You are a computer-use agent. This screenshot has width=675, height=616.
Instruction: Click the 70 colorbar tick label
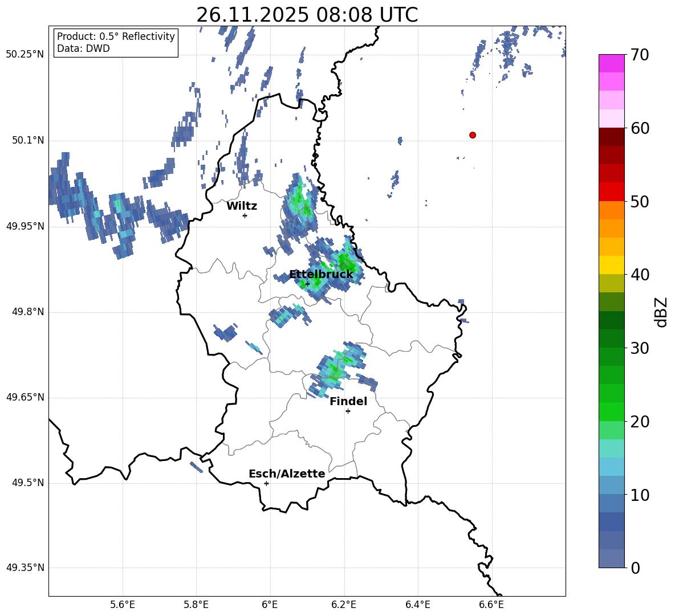pos(640,55)
